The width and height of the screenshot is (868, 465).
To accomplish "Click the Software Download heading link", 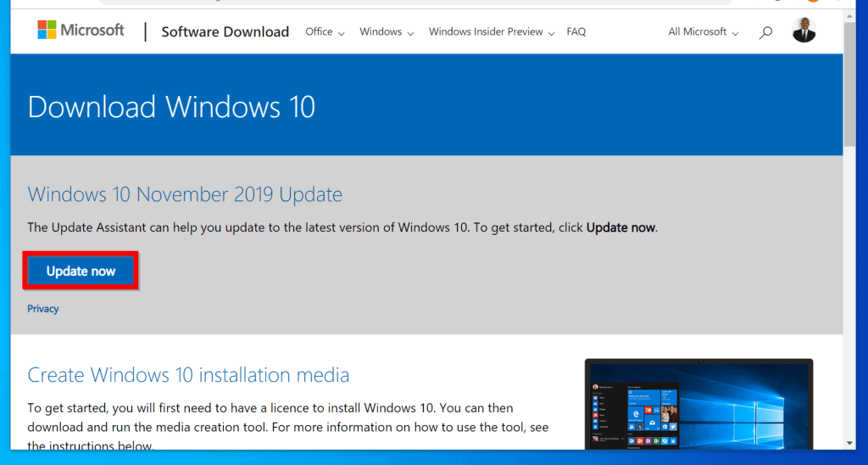I will coord(225,31).
